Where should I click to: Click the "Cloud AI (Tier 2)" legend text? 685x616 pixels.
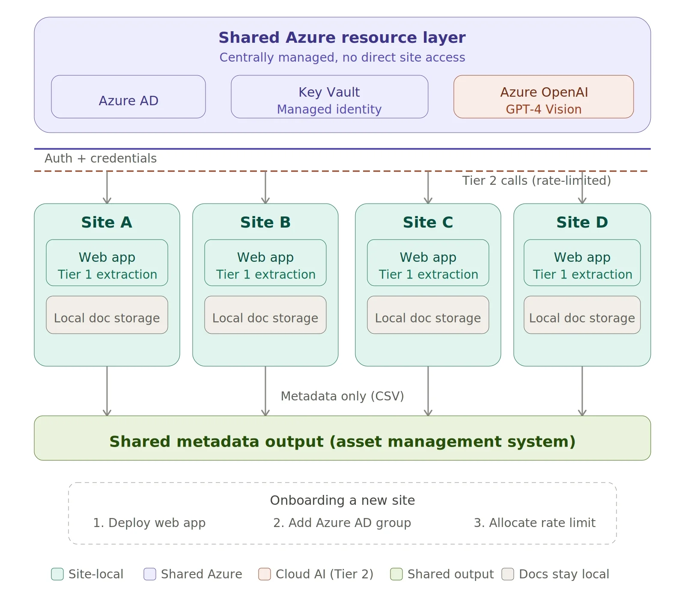(325, 574)
